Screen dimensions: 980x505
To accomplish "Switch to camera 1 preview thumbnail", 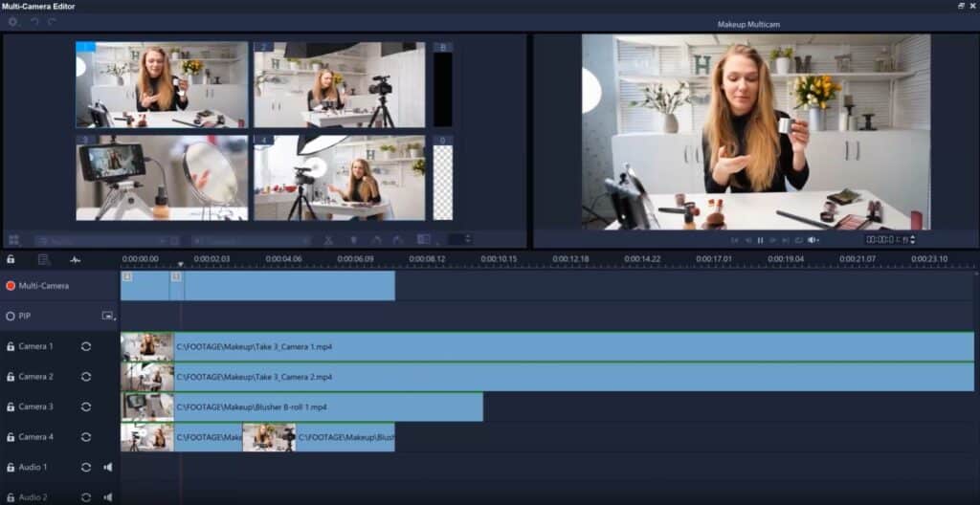I will coord(162,84).
